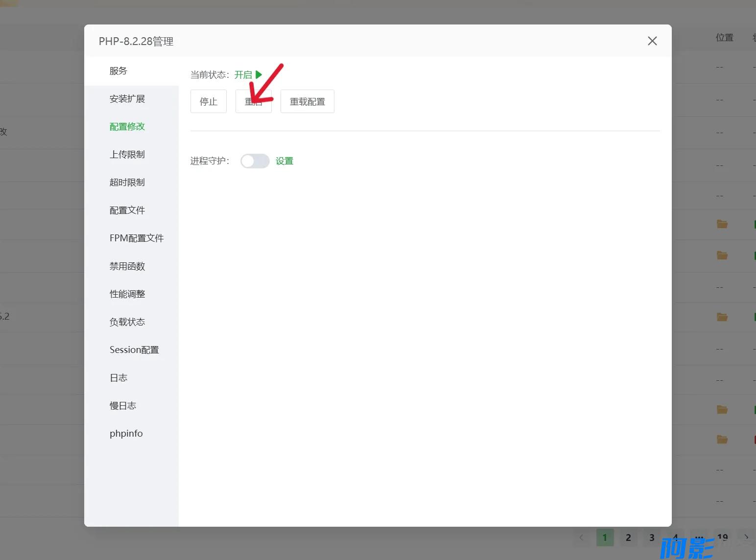This screenshot has width=756, height=560.
Task: Click the 停止 button
Action: pos(209,101)
